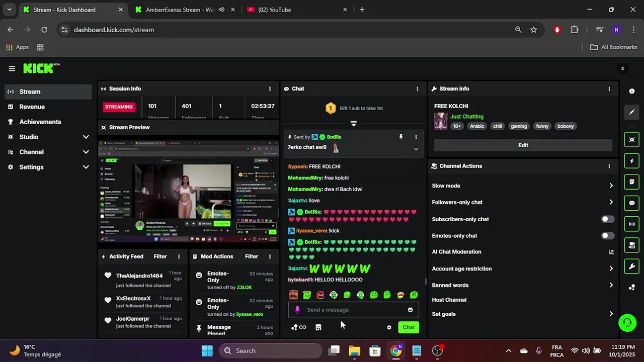
Task: Filter the Mod Actions list
Action: [252, 256]
